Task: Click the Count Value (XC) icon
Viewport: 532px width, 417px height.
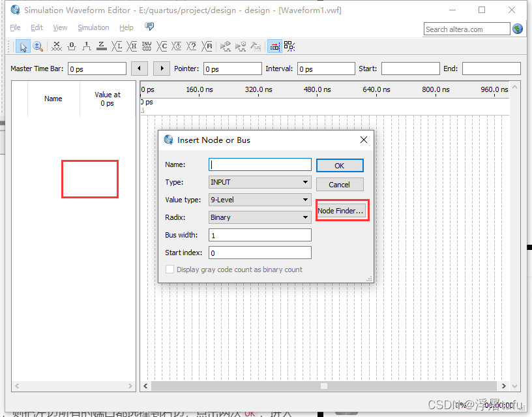Action: click(162, 46)
